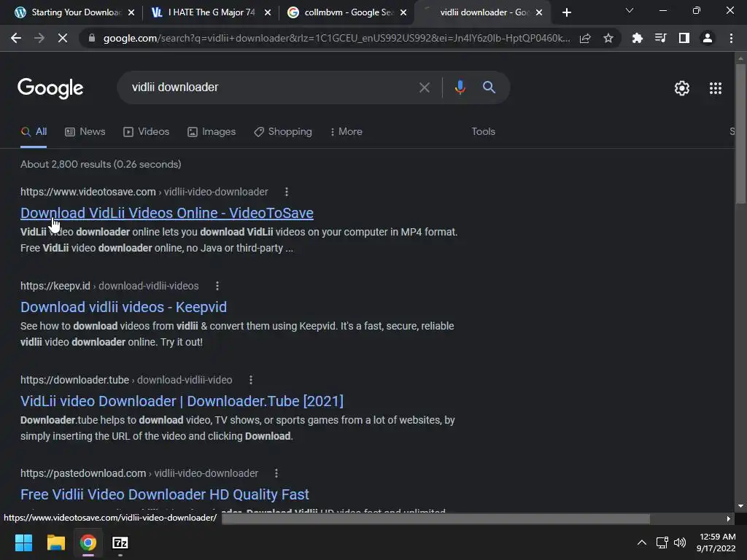Open options for the pastedownload.com result

[276, 473]
